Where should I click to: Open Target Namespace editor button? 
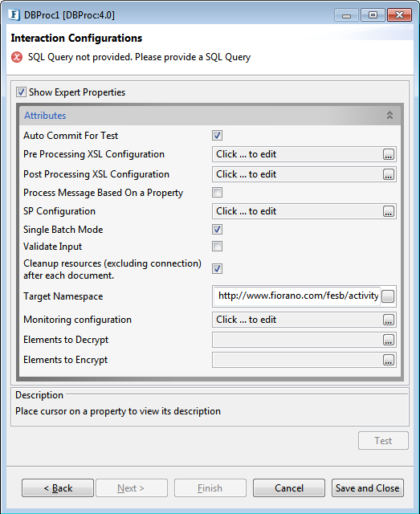click(388, 296)
